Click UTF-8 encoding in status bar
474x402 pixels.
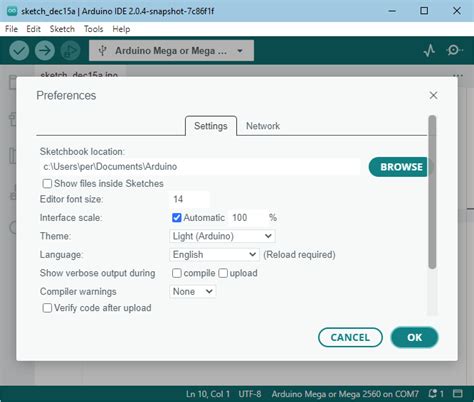tap(250, 394)
